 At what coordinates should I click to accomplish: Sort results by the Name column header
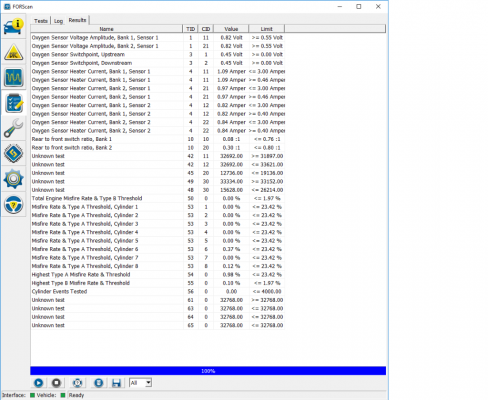coord(107,29)
